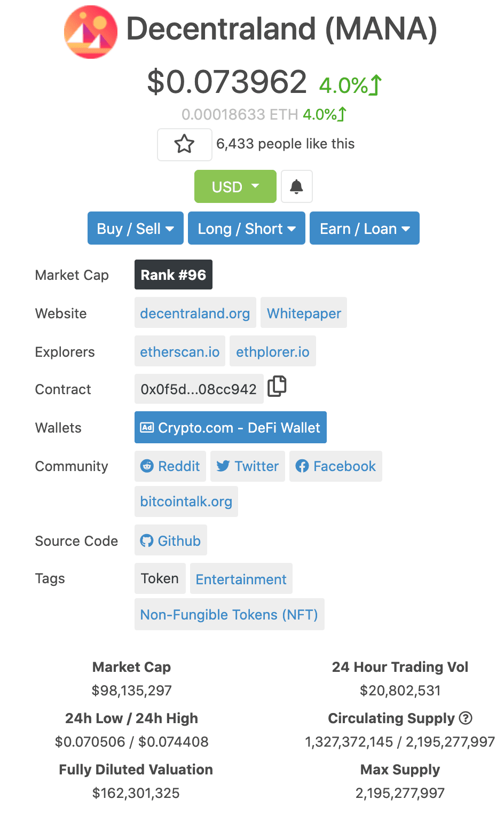Open the bell icon to set price alert

coord(296,186)
